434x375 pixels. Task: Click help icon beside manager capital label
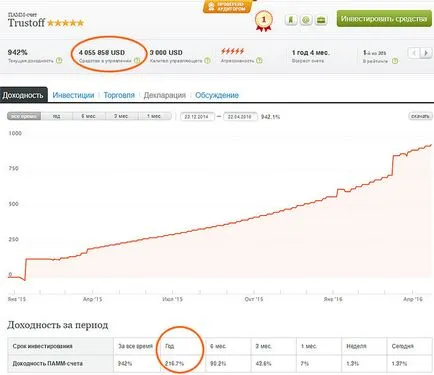pos(207,61)
